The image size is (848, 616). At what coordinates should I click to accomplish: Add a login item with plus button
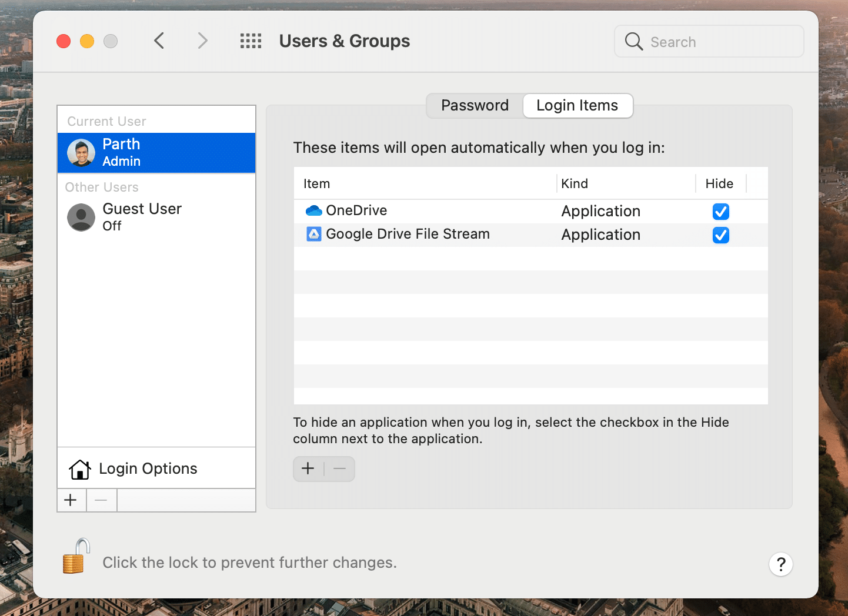(308, 469)
